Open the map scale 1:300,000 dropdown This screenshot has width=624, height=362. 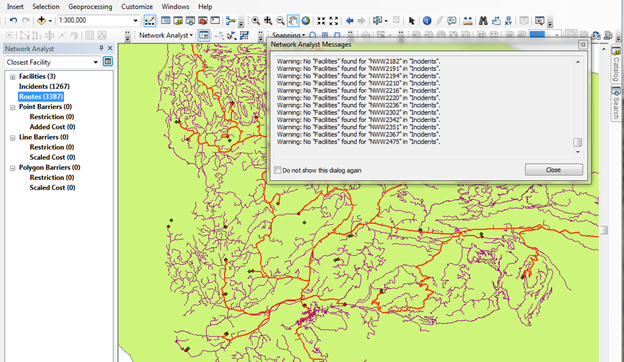coord(135,20)
